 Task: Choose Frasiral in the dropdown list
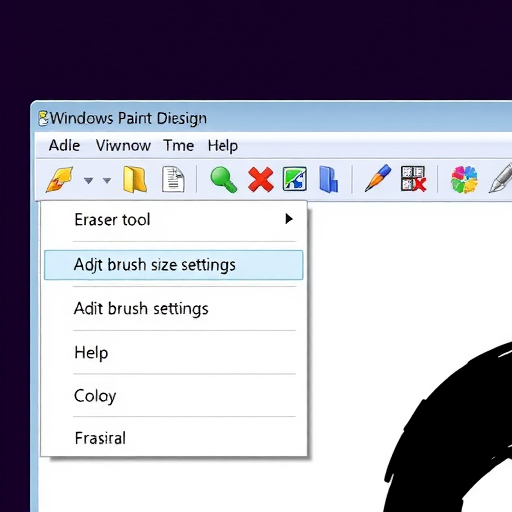(x=173, y=438)
